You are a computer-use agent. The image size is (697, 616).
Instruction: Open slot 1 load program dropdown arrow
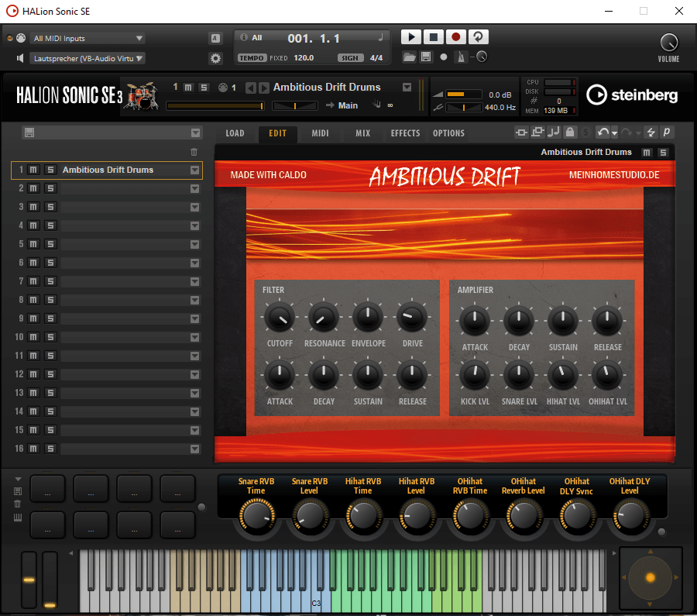coord(194,170)
